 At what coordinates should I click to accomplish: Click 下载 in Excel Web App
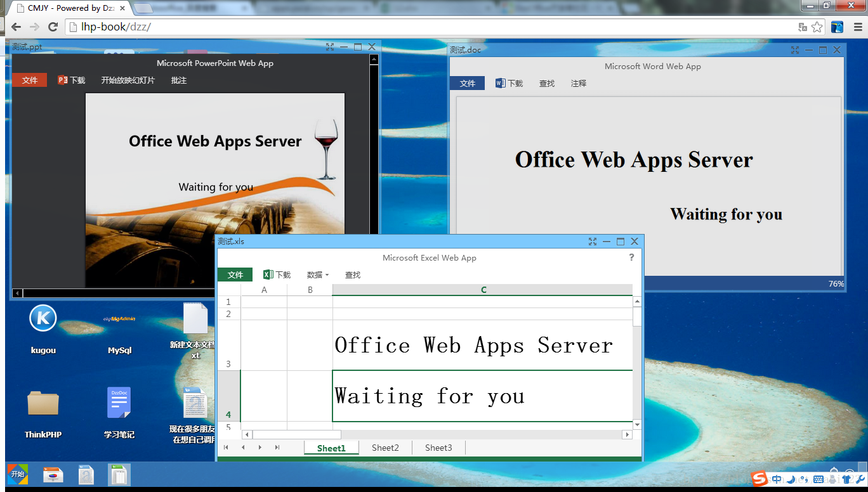pos(277,275)
